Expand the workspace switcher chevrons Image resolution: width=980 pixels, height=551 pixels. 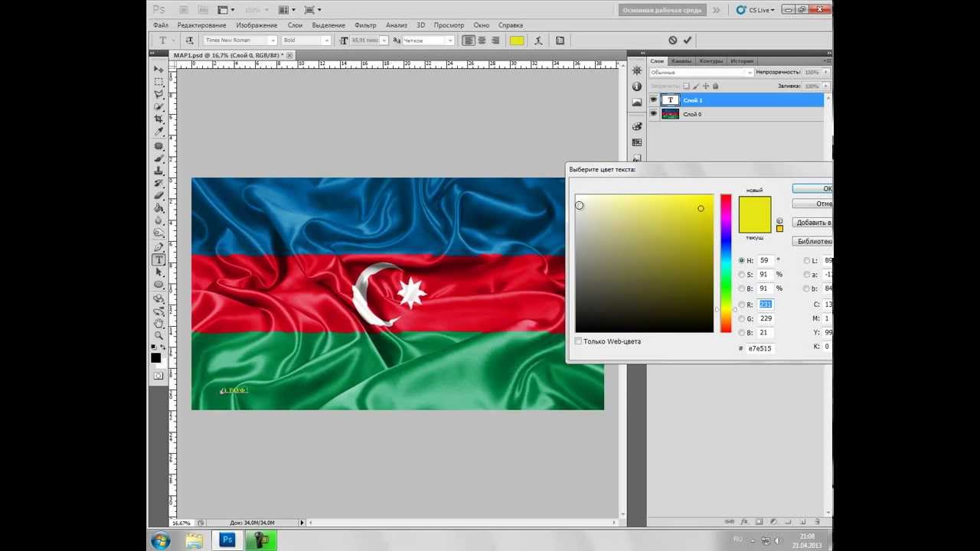(x=717, y=10)
